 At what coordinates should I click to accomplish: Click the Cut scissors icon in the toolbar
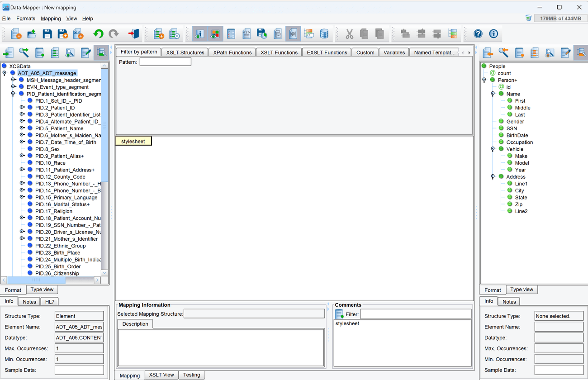tap(349, 33)
